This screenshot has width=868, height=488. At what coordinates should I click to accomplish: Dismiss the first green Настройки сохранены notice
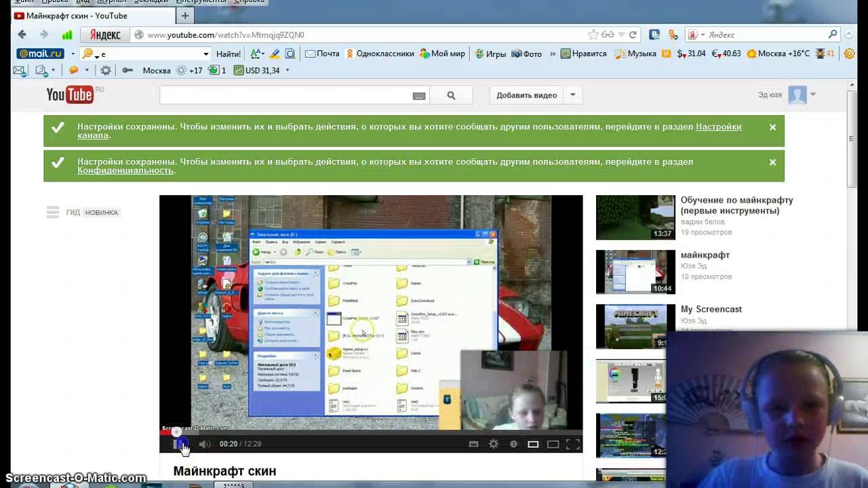point(772,127)
